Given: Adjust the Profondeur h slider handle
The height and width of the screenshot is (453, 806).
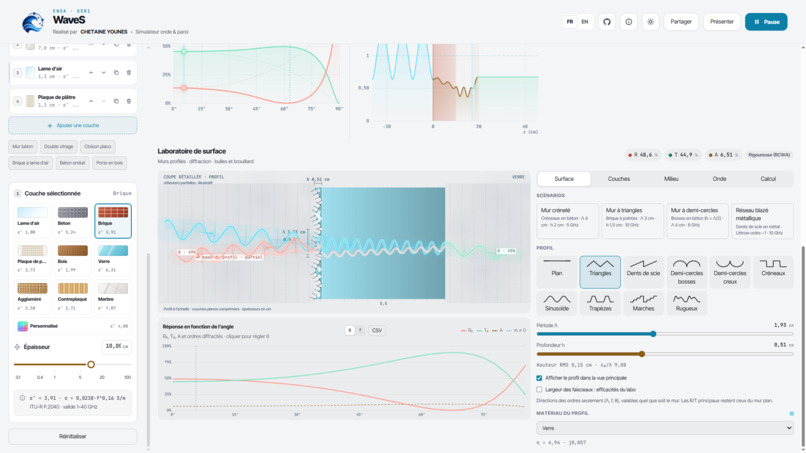Looking at the screenshot, I should 642,354.
